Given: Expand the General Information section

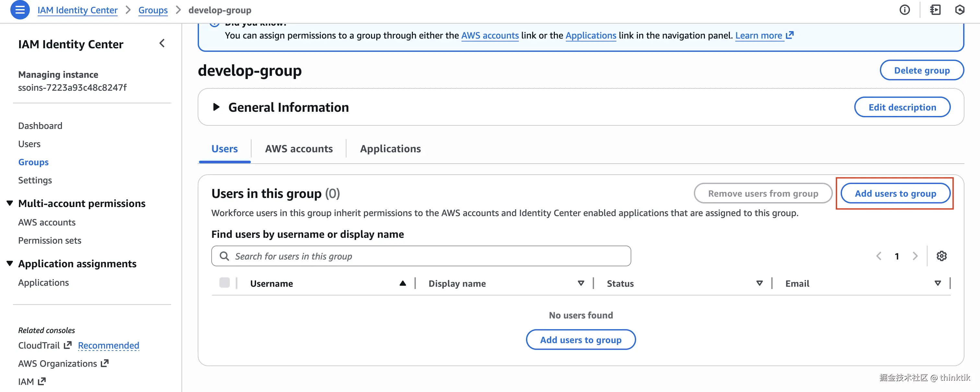Looking at the screenshot, I should point(216,107).
